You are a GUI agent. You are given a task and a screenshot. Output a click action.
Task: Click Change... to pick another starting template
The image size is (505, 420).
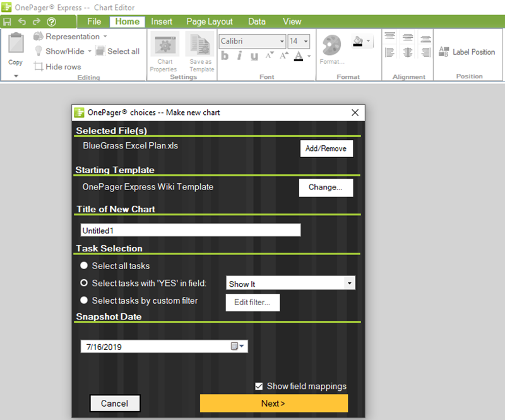click(326, 188)
